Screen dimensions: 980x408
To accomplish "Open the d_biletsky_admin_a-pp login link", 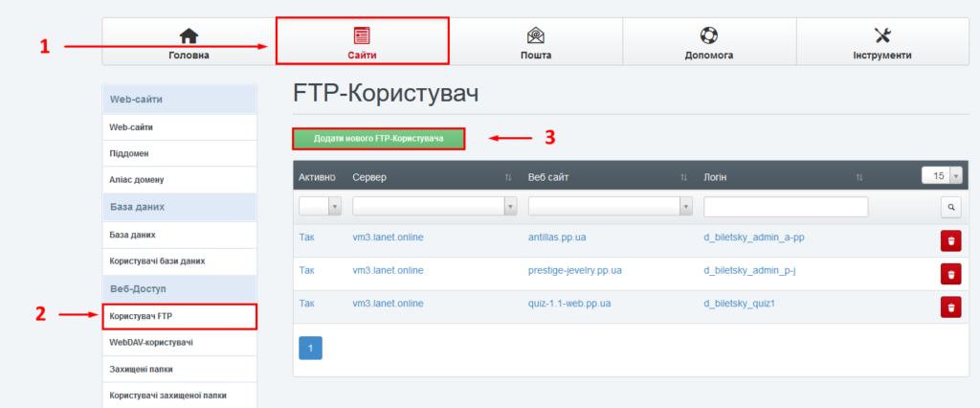I will click(x=753, y=238).
